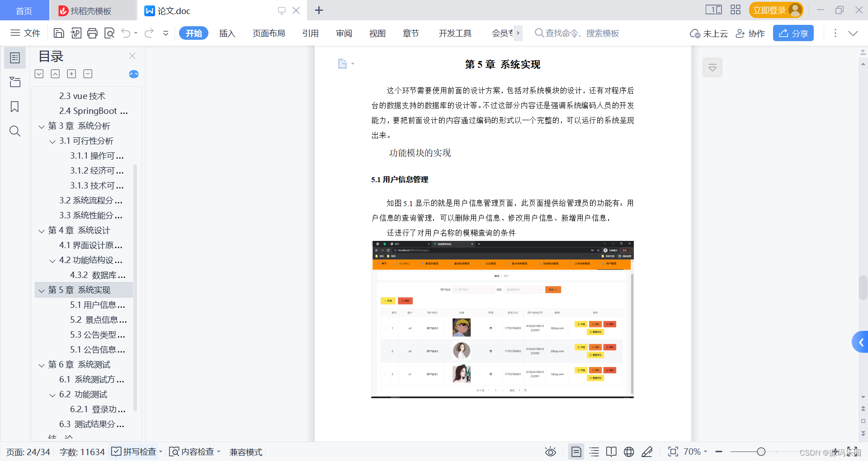Open print preview with the magnifier-page icon
868x461 pixels.
point(109,33)
